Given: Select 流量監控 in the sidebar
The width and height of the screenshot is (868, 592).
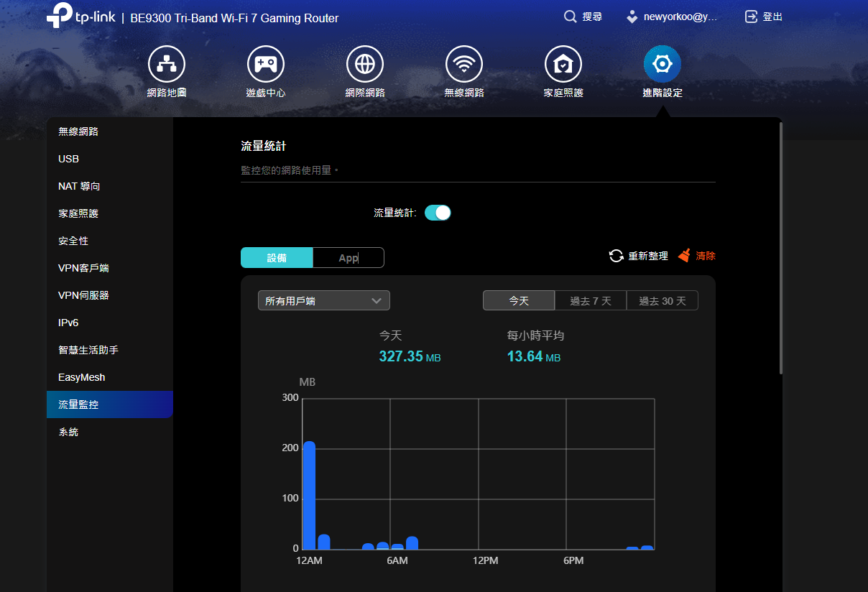Looking at the screenshot, I should point(110,404).
